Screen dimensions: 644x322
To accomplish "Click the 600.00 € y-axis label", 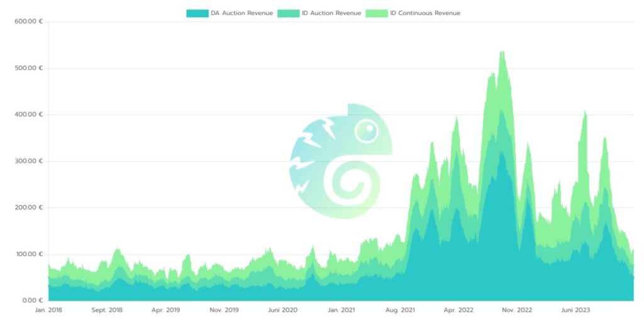I will pos(27,21).
